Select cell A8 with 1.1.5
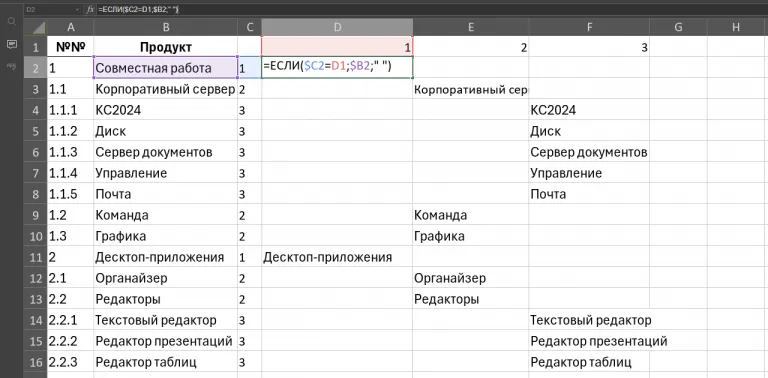 point(70,194)
